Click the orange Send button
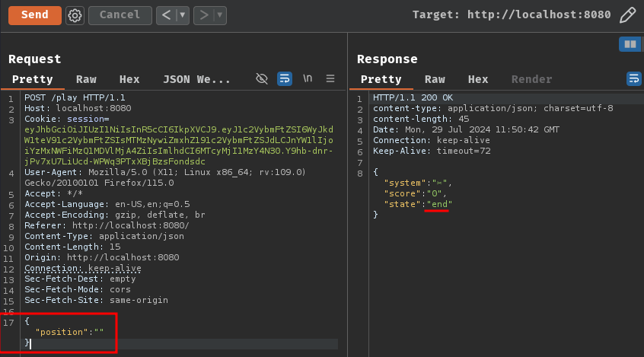Screen dimensions: 644x357 tap(35, 15)
